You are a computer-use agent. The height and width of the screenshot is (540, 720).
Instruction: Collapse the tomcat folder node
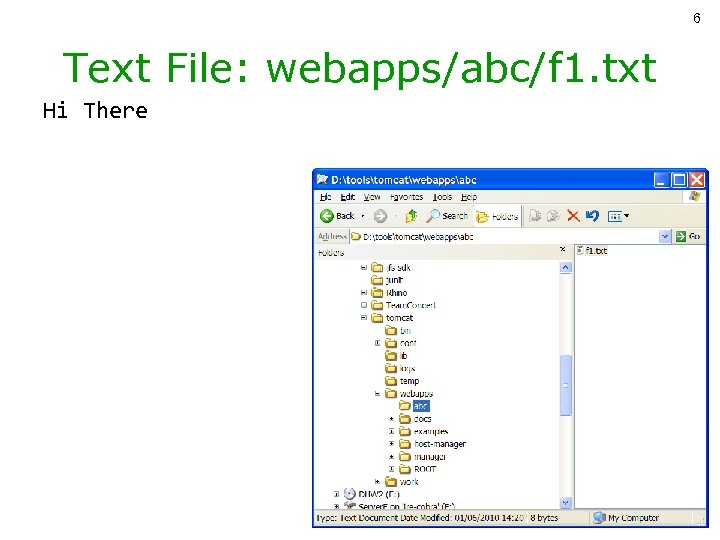364,317
